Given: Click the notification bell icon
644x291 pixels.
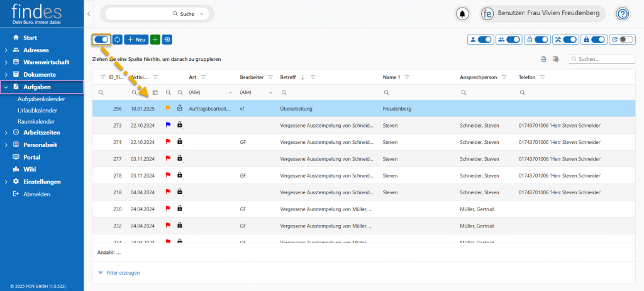Looking at the screenshot, I should click(x=463, y=14).
